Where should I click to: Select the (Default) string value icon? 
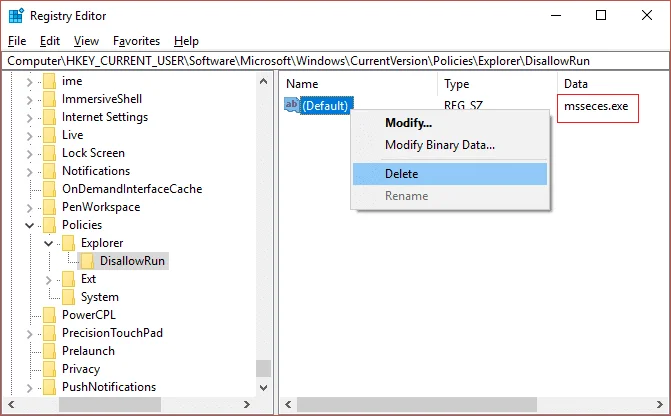[x=292, y=105]
